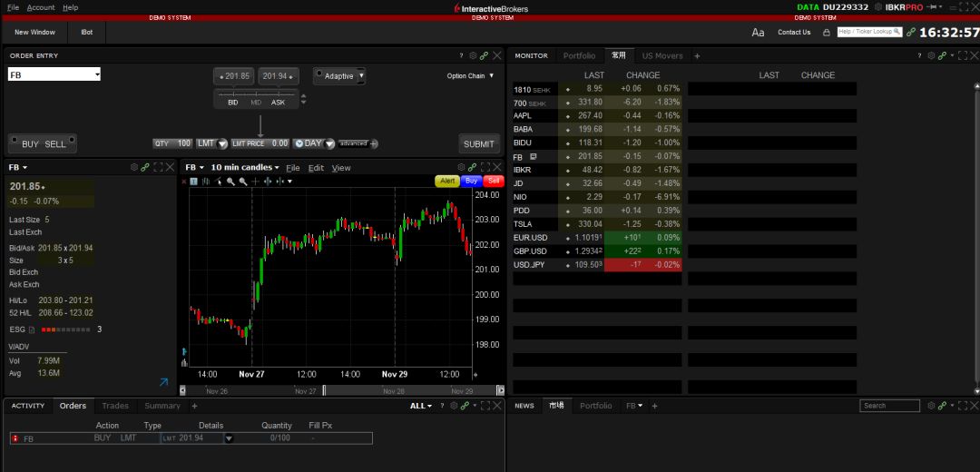Open the Account menu
980x472 pixels.
tap(41, 7)
